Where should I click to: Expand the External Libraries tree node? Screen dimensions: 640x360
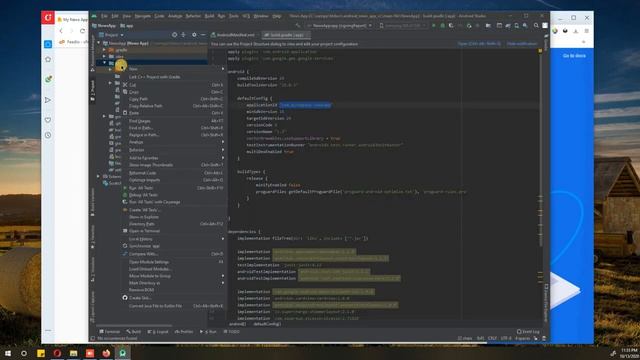tap(98, 176)
